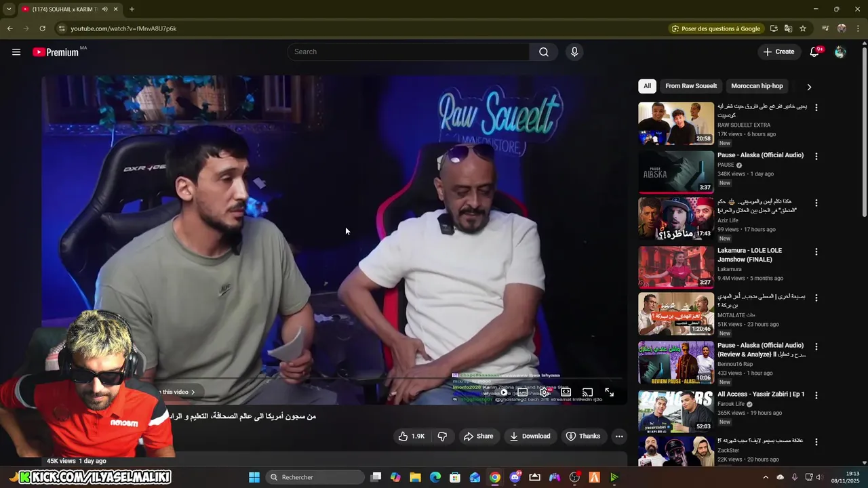Go back with the browser back arrow
The width and height of the screenshot is (868, 488).
[10, 28]
